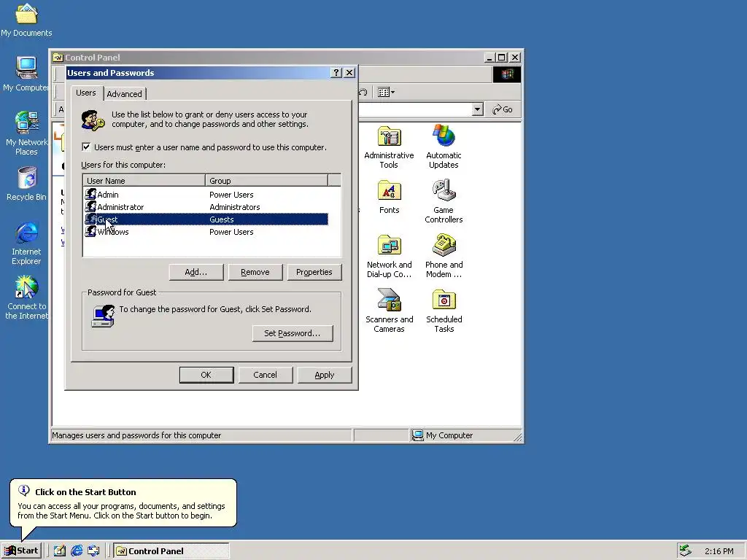Open Administrative Tools icon in Control Panel

390,147
